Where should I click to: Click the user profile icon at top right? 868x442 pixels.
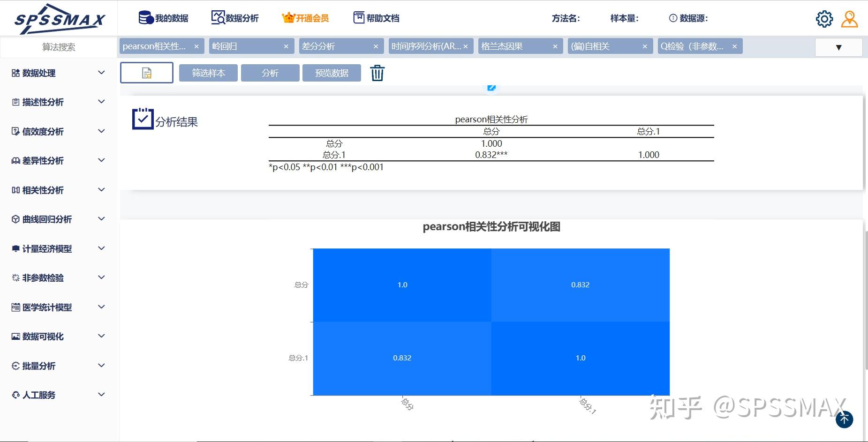coord(850,19)
